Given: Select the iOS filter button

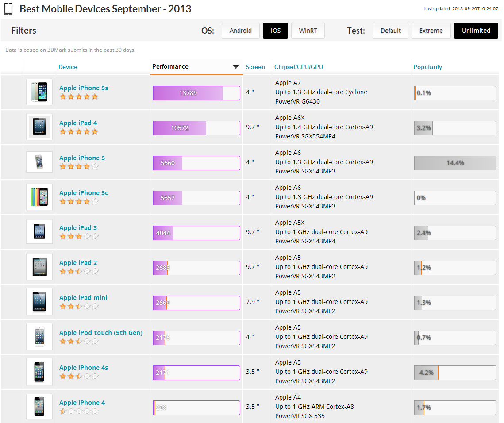Looking at the screenshot, I should click(276, 31).
